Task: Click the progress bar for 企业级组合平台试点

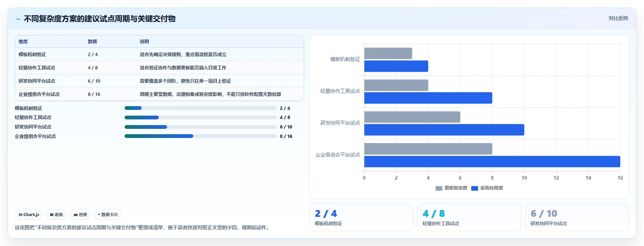Action: (x=200, y=136)
